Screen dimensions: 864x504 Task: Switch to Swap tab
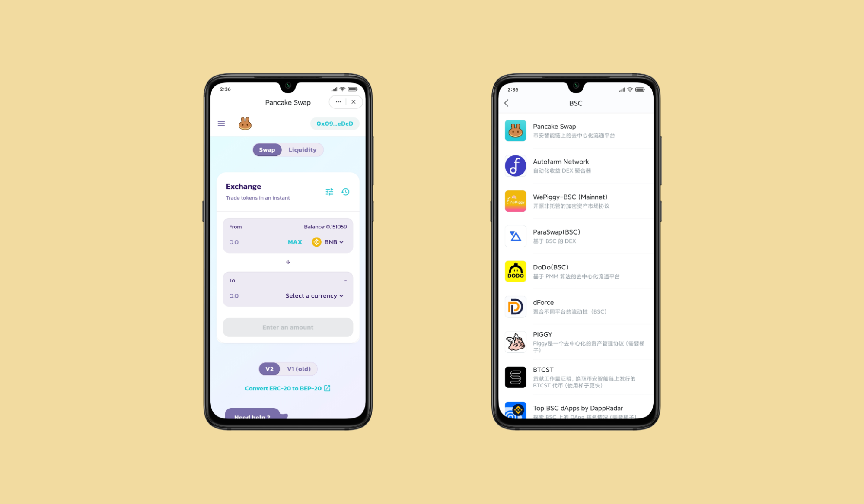click(x=266, y=149)
